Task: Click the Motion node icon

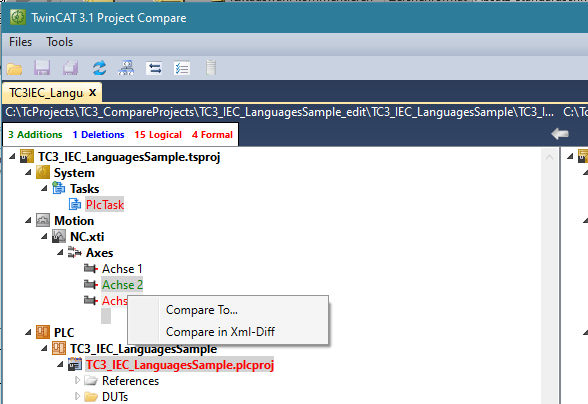Action: pos(43,220)
